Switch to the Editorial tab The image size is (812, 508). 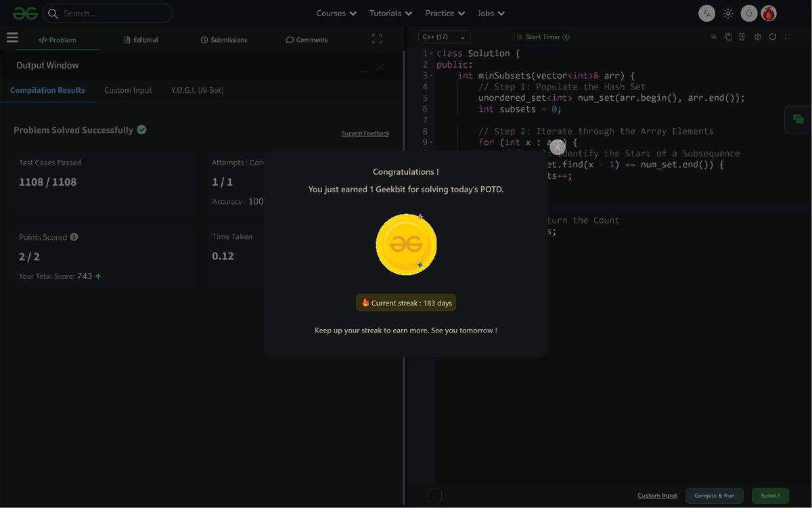[141, 40]
